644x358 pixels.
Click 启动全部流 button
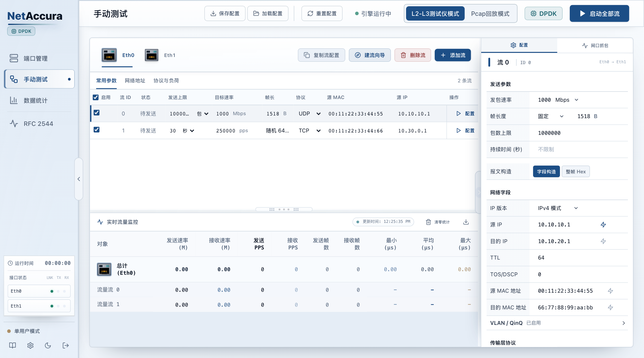(x=599, y=14)
